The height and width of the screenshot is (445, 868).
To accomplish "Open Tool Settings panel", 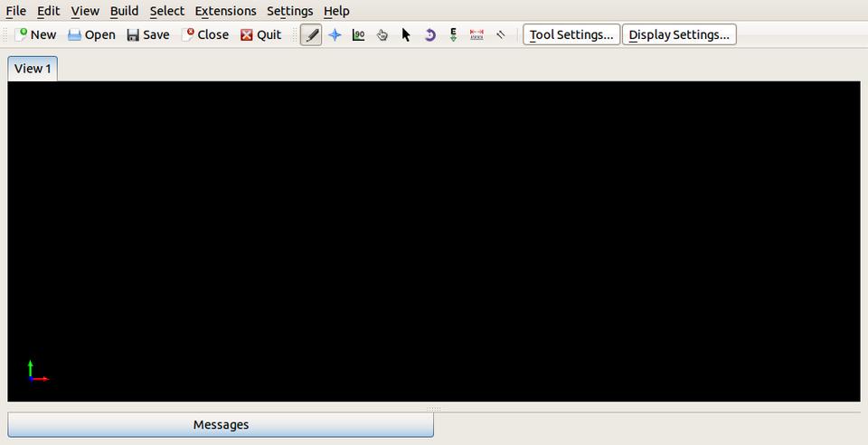I will (x=571, y=35).
